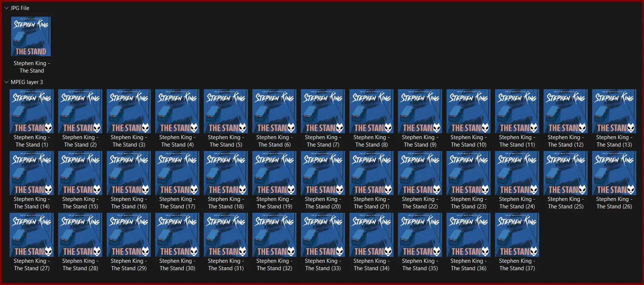Select the MPEG layer 3 group header label

pos(27,82)
